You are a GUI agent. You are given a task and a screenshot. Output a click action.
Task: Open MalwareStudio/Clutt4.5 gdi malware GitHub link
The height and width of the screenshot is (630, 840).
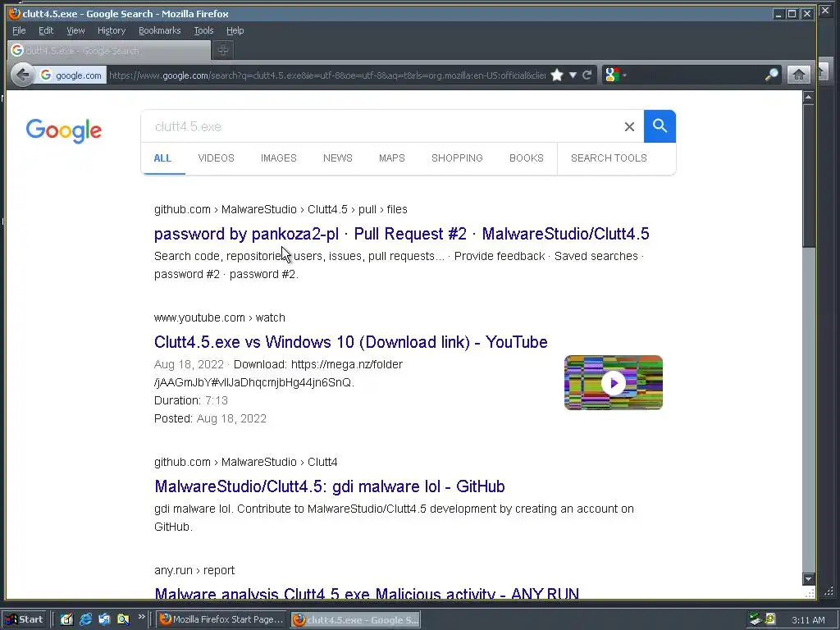[x=330, y=486]
